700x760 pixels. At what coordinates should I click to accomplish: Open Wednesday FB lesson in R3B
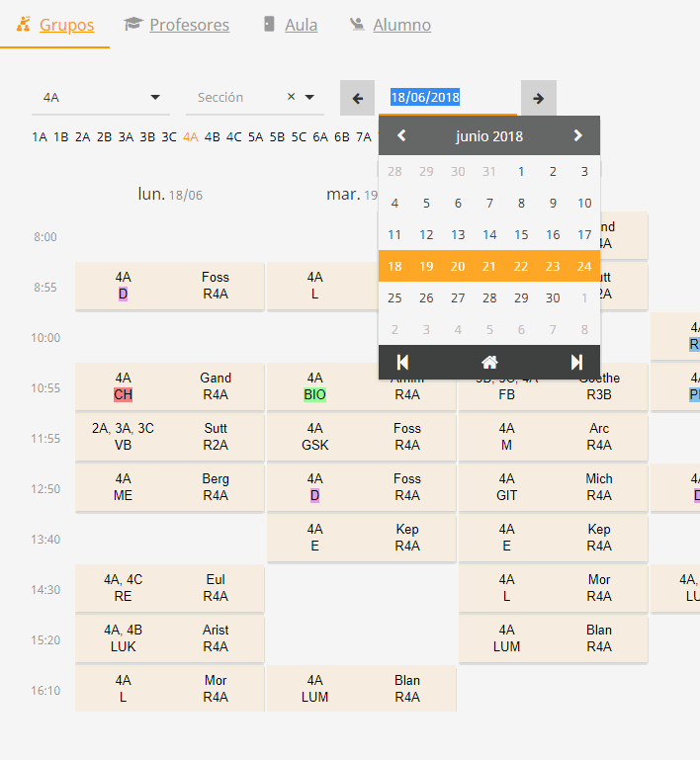click(553, 394)
